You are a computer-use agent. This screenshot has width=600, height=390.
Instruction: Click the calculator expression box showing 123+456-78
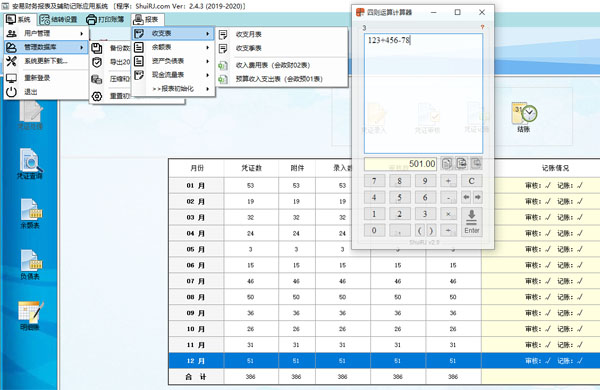(x=424, y=93)
